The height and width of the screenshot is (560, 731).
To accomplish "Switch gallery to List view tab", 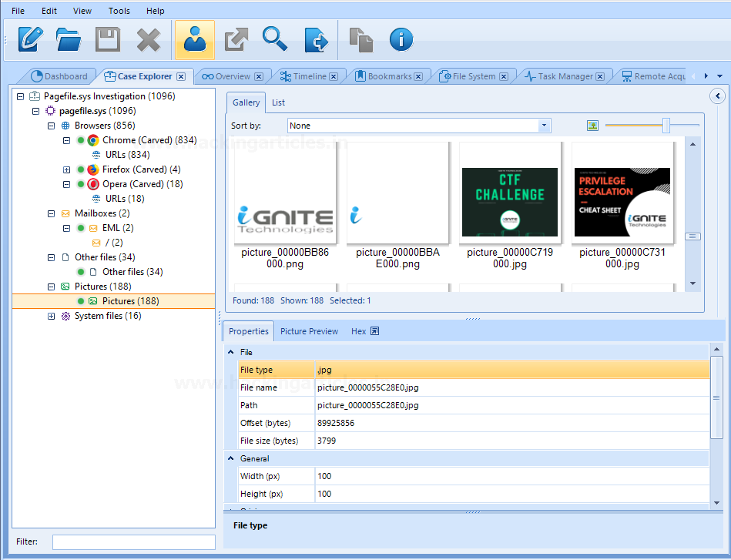I will coord(278,102).
